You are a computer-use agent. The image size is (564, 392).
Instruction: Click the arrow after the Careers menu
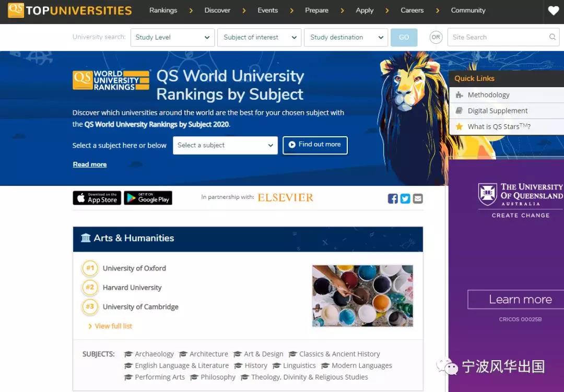coord(438,10)
